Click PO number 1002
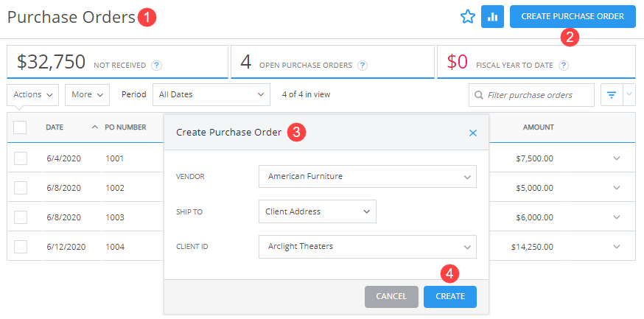This screenshot has width=644, height=319. [x=115, y=188]
